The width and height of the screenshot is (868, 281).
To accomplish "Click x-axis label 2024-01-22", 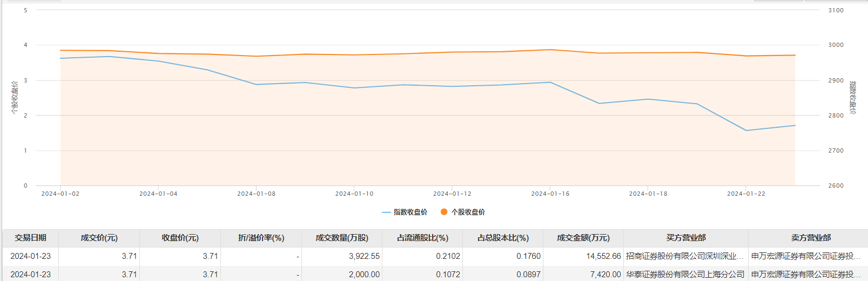I will click(746, 194).
